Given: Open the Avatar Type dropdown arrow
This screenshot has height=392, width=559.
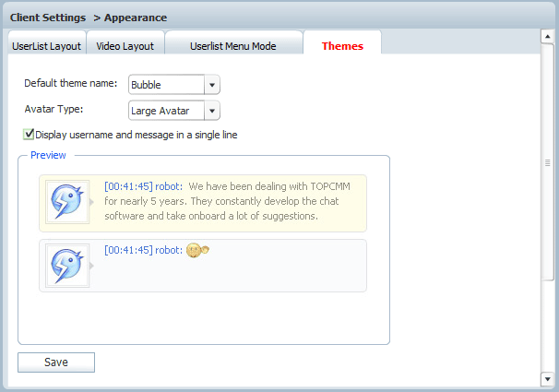Looking at the screenshot, I should tap(212, 112).
